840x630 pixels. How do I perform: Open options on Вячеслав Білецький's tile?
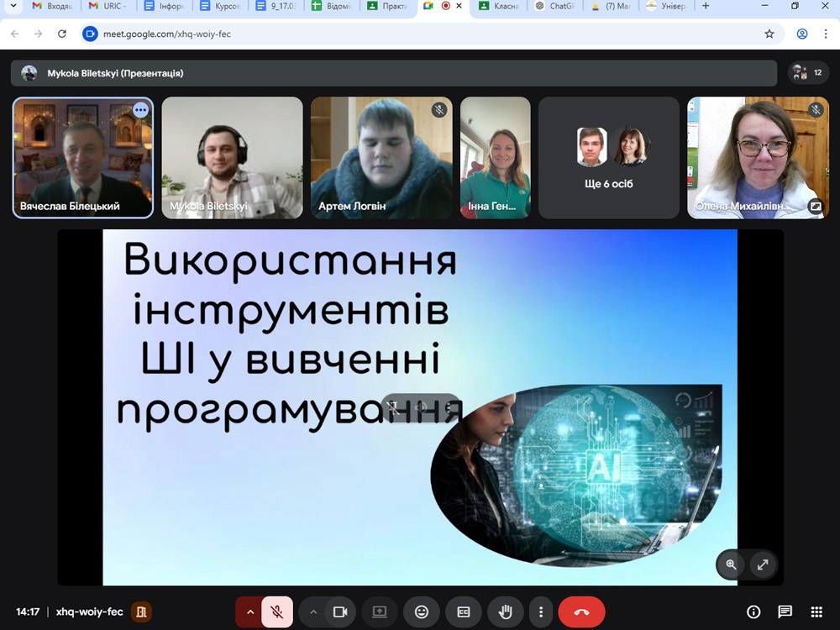(x=140, y=110)
